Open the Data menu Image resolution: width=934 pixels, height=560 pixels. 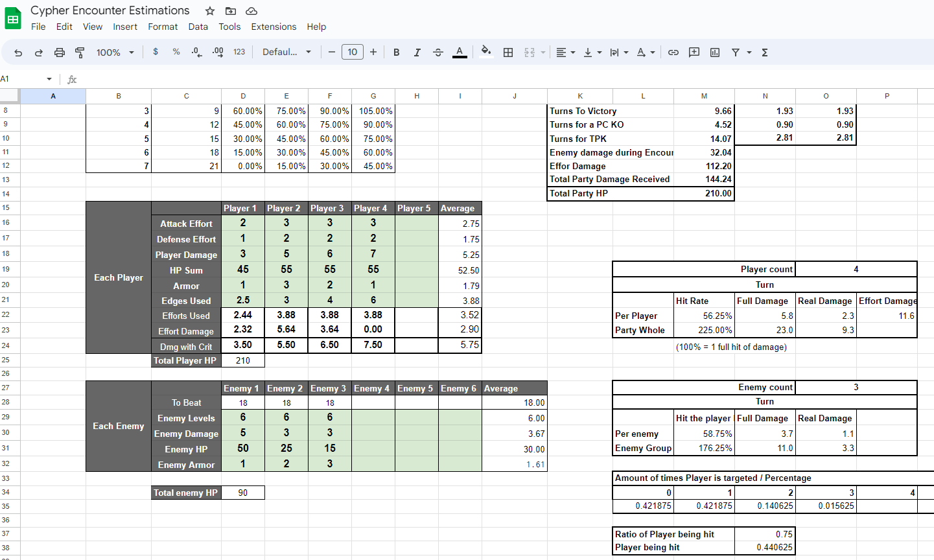[x=198, y=27]
